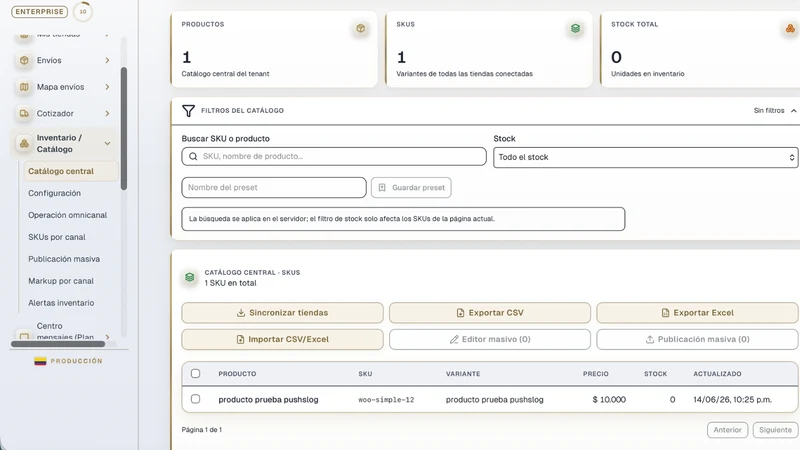Open Alertas inventario in sidebar
Screen dimensions: 800x450
61,303
